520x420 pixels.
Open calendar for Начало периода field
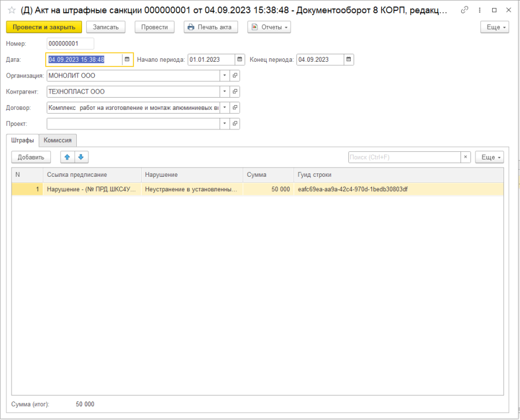pos(239,60)
